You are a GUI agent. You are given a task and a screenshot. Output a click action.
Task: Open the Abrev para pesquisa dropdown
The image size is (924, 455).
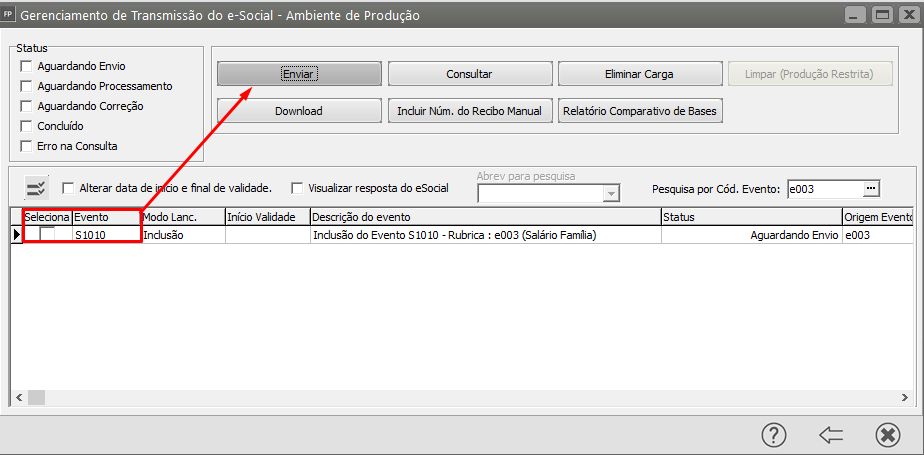point(612,193)
